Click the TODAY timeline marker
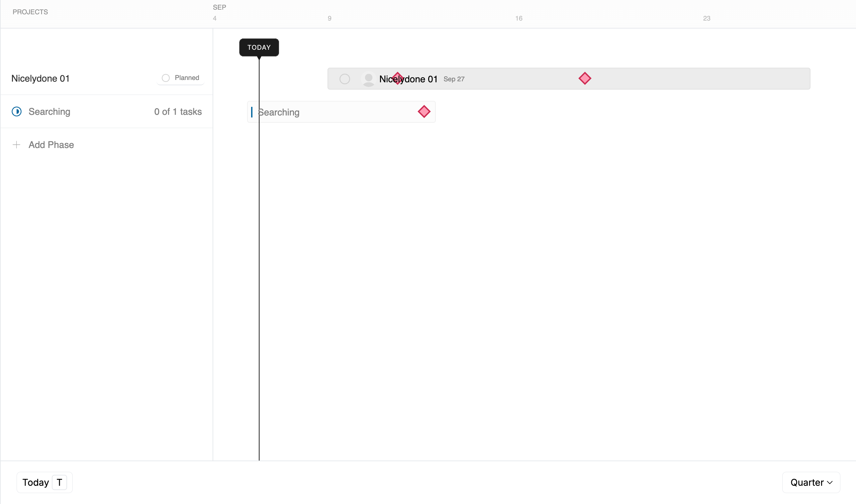 [x=259, y=47]
